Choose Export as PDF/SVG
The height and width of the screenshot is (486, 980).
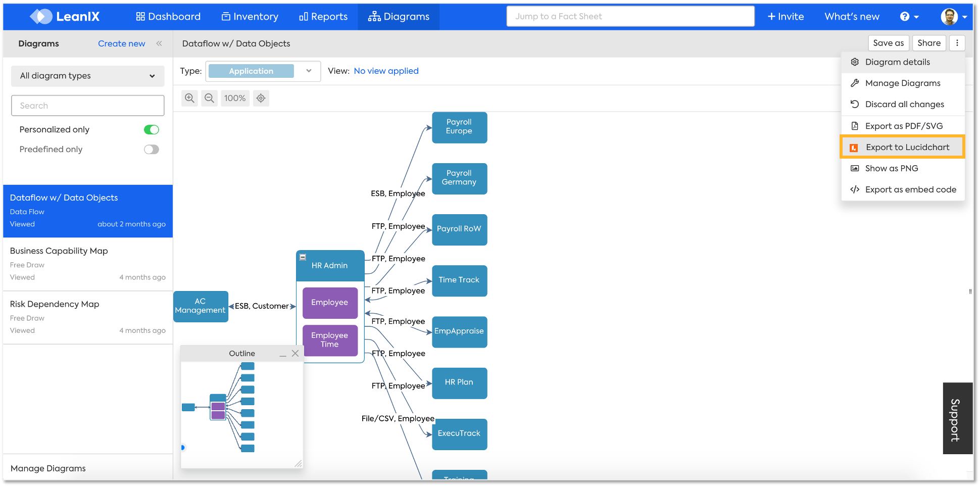[x=903, y=126]
